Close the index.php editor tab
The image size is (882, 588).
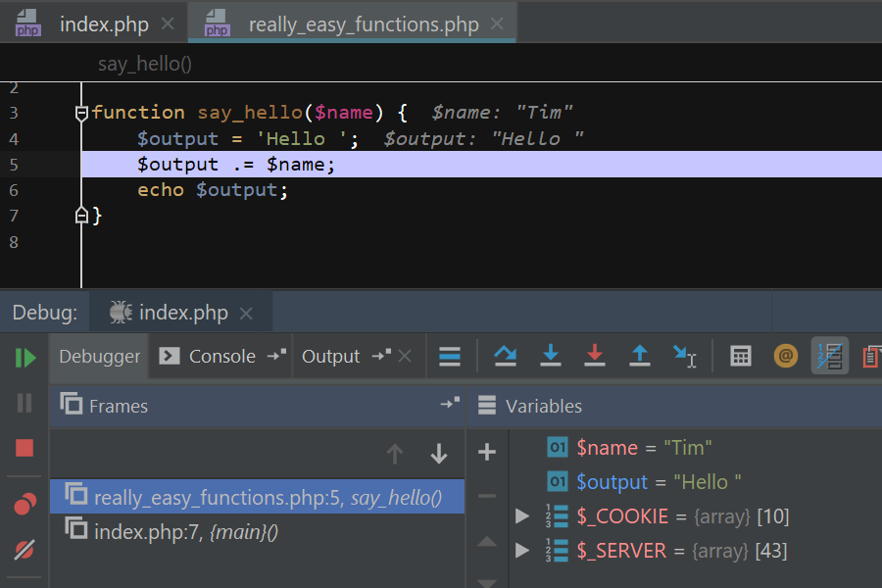click(x=168, y=24)
